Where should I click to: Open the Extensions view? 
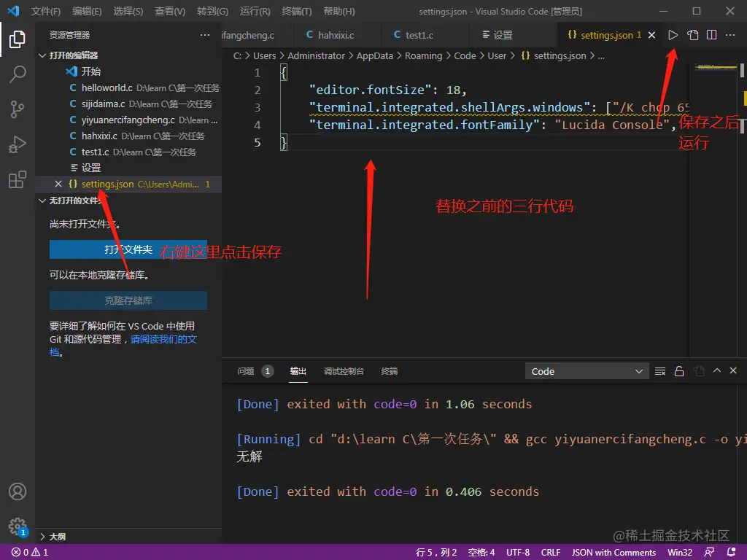pyautogui.click(x=18, y=179)
